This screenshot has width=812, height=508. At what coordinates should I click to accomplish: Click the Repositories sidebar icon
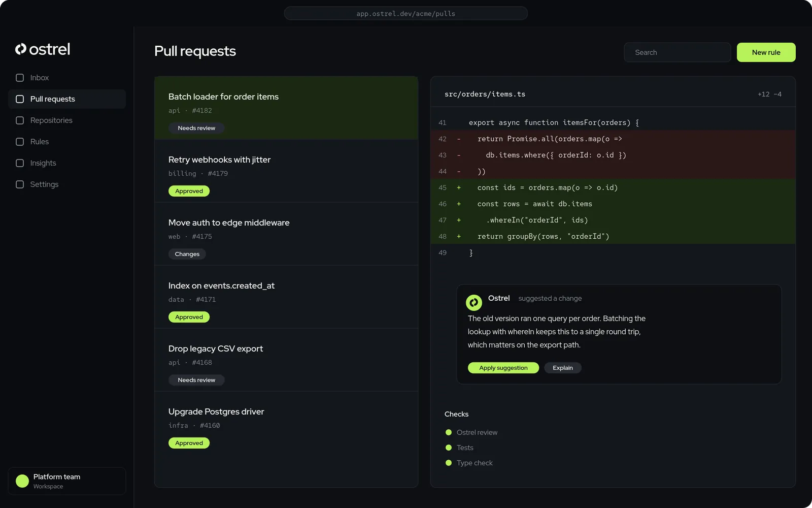20,120
